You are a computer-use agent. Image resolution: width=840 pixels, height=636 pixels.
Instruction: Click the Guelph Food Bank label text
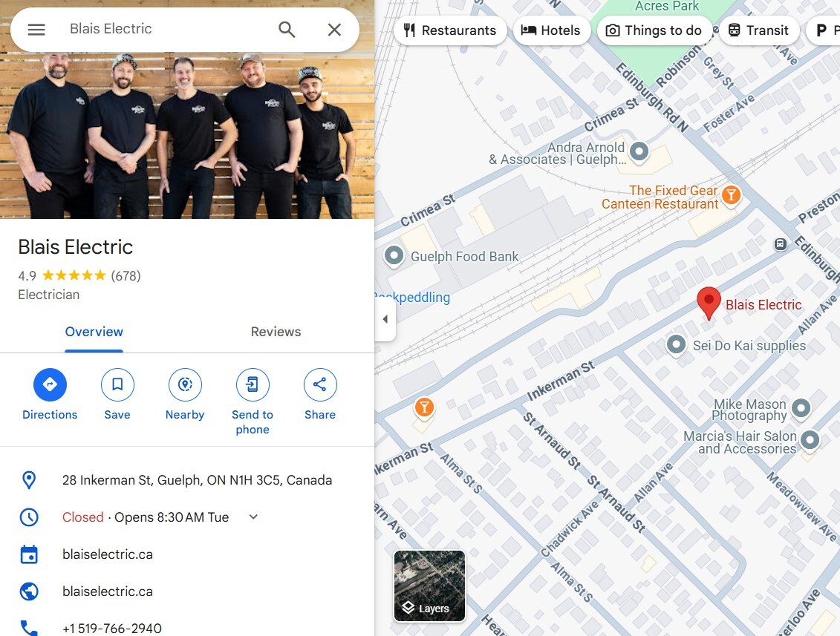(464, 257)
